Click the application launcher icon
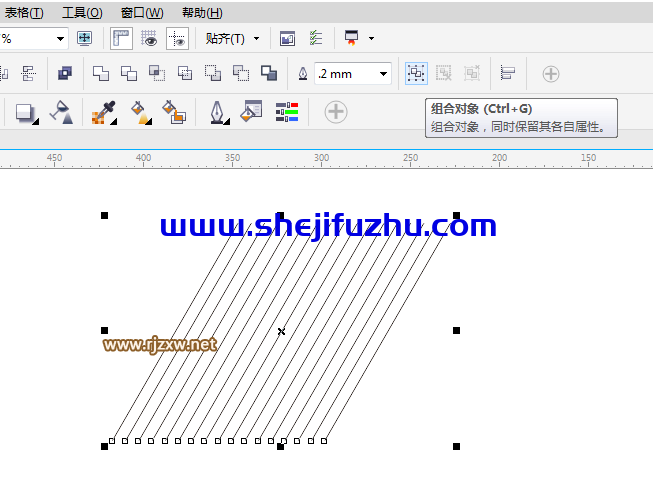The image size is (653, 502). (351, 37)
